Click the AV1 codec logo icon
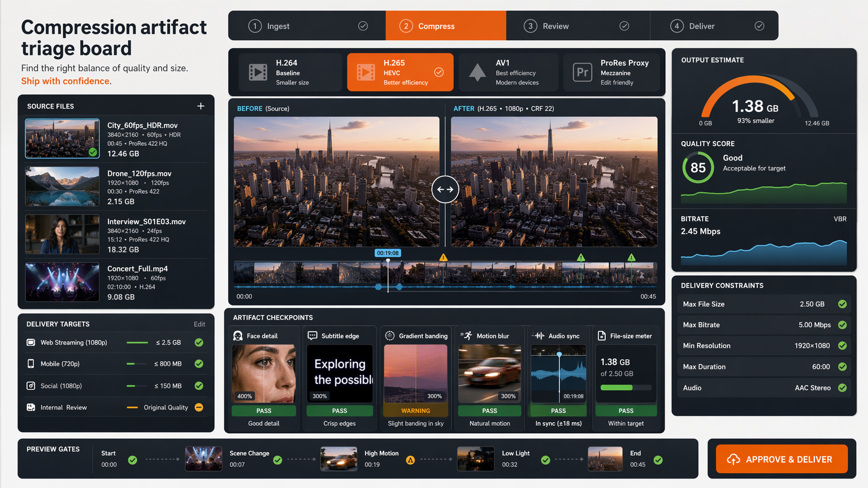868x488 pixels. pyautogui.click(x=478, y=72)
